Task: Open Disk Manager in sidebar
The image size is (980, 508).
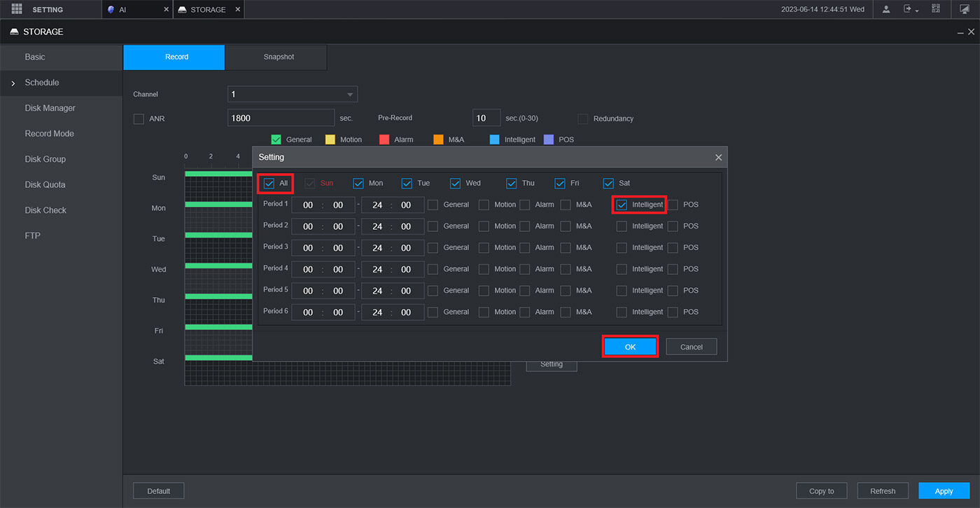Action: [x=50, y=108]
